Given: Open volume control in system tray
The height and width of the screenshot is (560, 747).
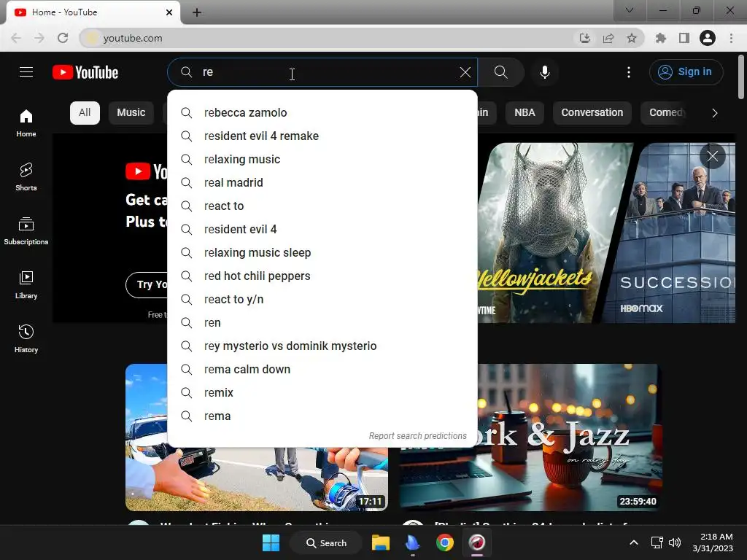Looking at the screenshot, I should coord(675,542).
